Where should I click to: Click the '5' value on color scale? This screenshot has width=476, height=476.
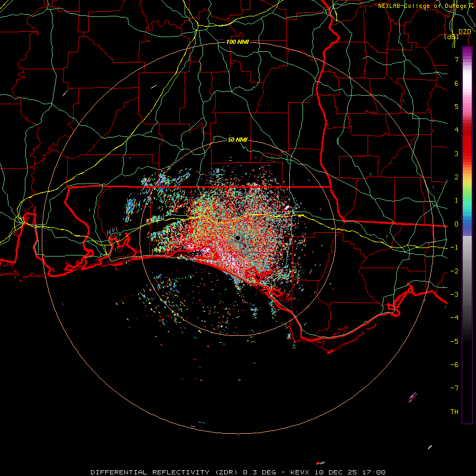click(x=456, y=106)
